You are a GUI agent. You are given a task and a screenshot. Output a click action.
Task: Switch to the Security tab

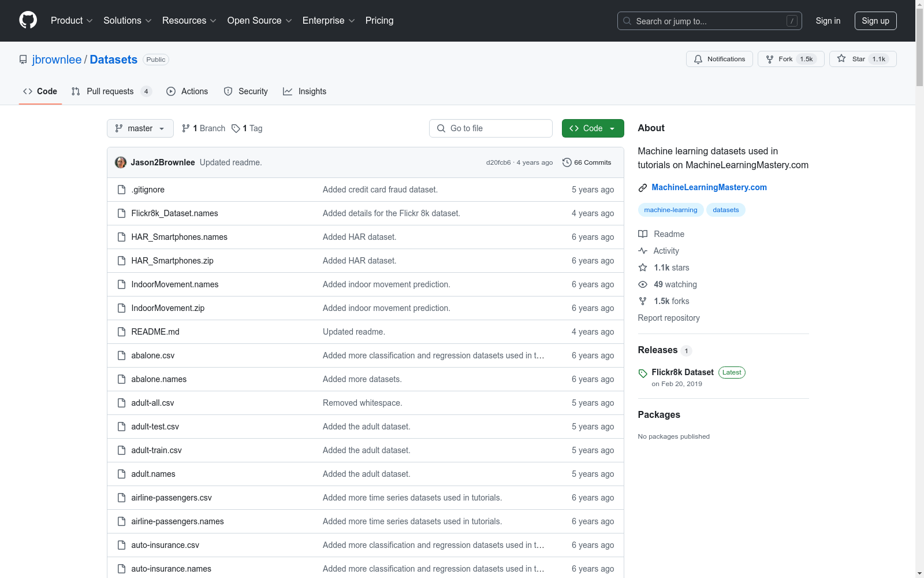246,91
